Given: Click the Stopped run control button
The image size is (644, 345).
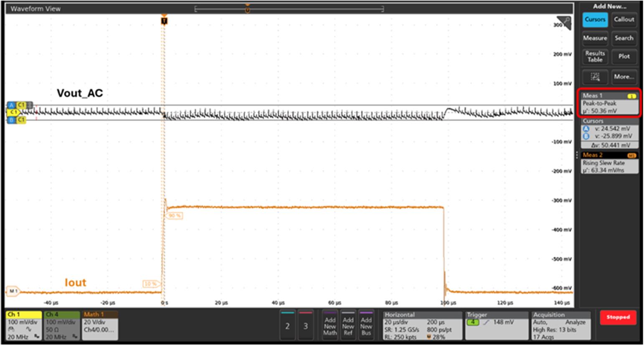Looking at the screenshot, I should [x=618, y=317].
